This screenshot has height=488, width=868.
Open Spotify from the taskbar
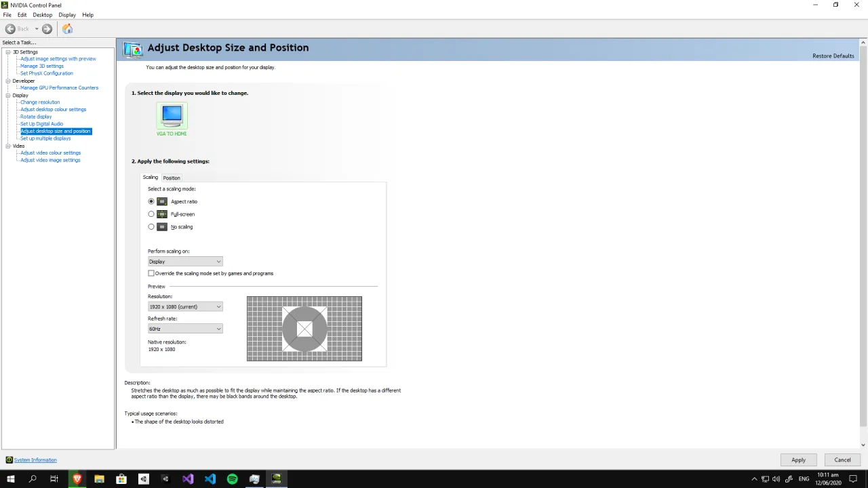[x=232, y=479]
